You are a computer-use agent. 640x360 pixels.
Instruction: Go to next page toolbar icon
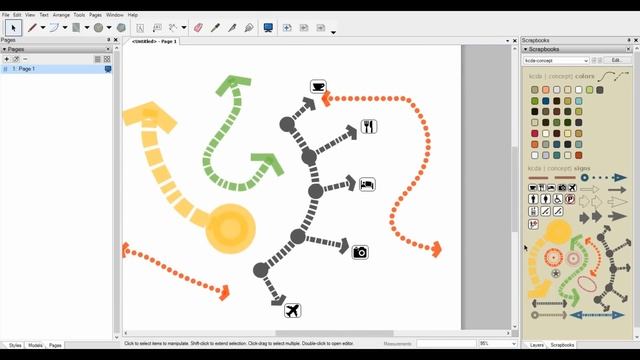click(x=320, y=28)
